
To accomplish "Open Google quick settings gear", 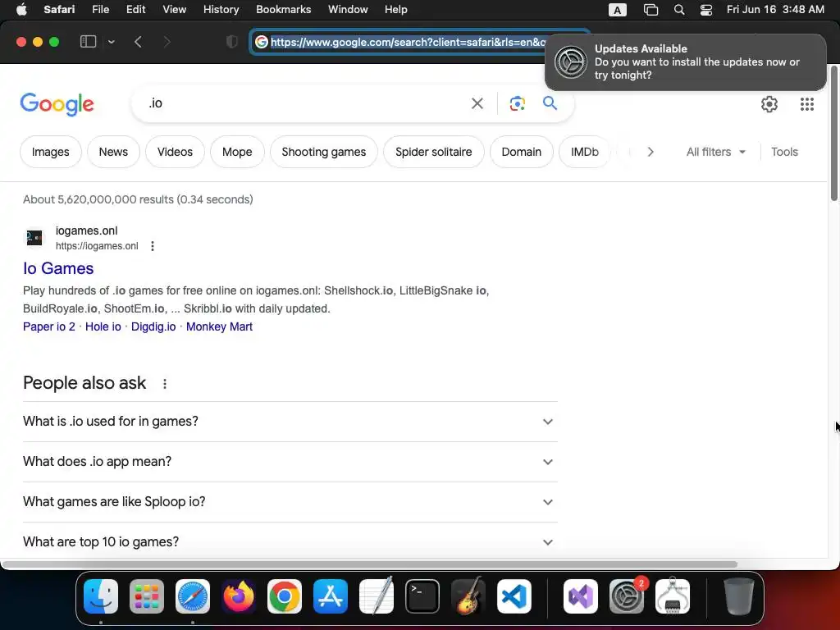I will tap(769, 104).
